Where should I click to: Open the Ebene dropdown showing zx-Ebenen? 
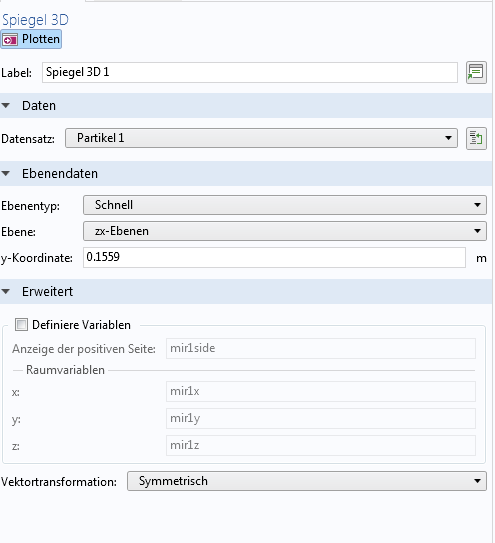(x=285, y=231)
